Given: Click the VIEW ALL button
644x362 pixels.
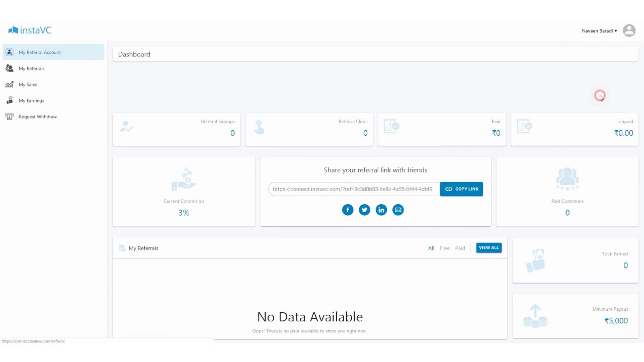Looking at the screenshot, I should 489,247.
